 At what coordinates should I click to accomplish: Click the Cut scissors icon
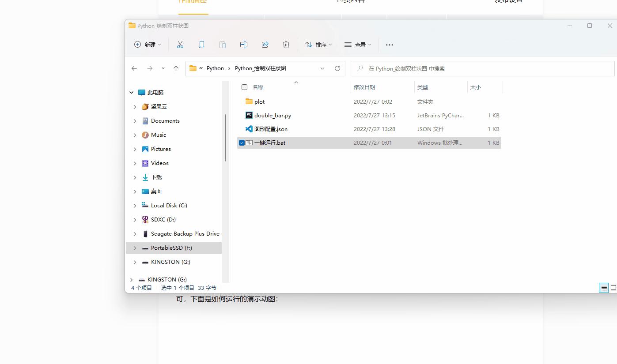[x=180, y=45]
